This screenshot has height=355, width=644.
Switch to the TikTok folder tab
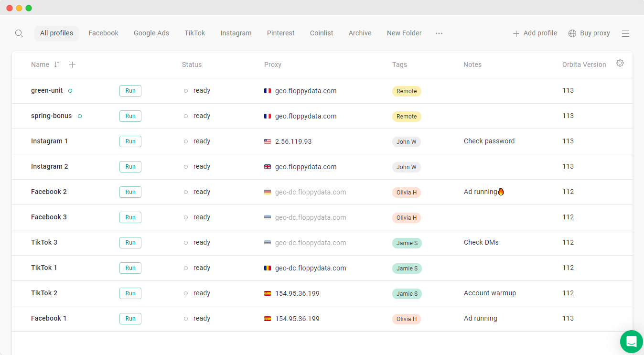(x=195, y=33)
